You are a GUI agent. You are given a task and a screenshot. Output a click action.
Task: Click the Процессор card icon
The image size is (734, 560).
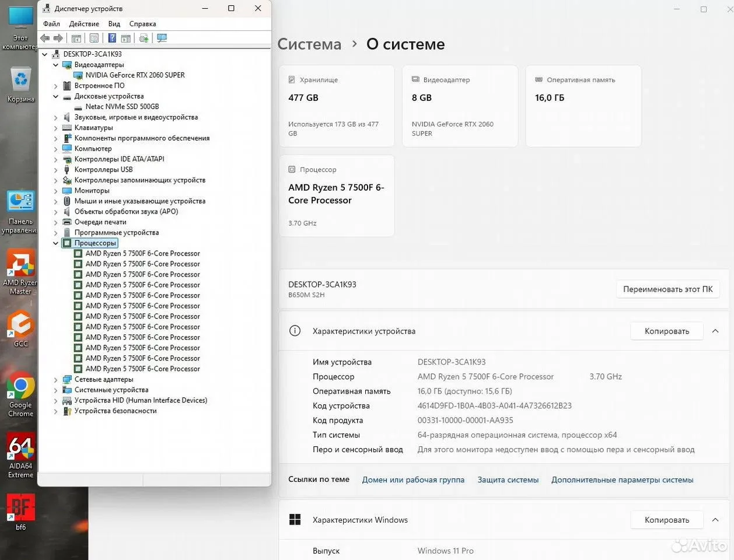click(292, 169)
